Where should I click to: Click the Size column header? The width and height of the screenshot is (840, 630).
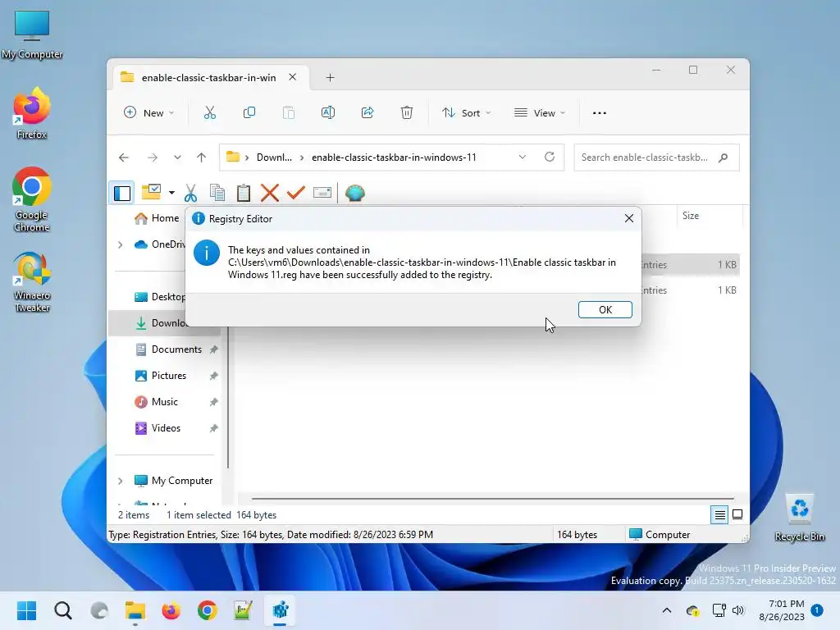710,216
